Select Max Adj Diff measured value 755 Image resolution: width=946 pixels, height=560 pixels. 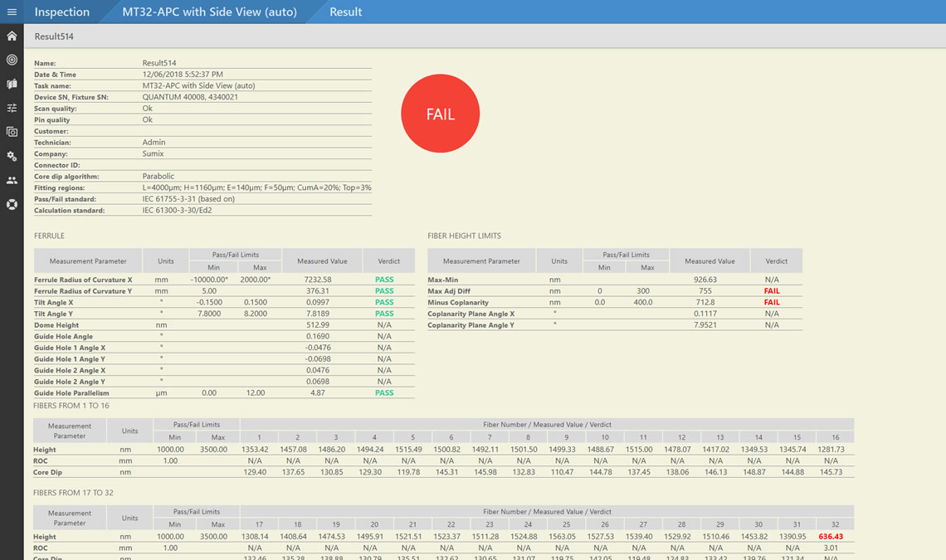[705, 291]
